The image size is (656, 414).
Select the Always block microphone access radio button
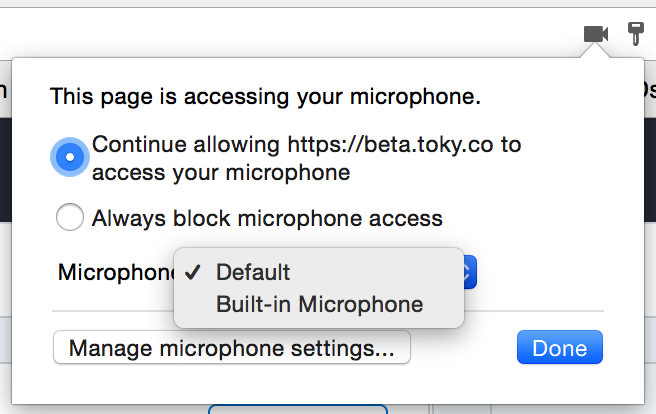point(70,217)
